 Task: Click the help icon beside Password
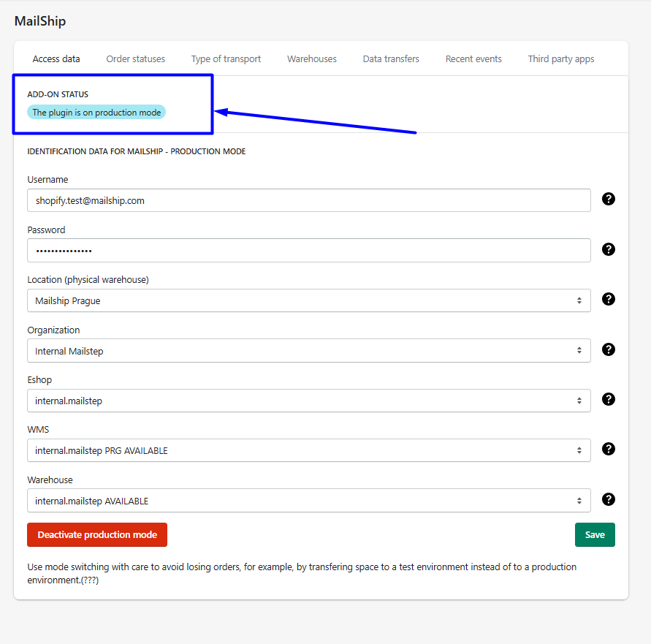[608, 249]
